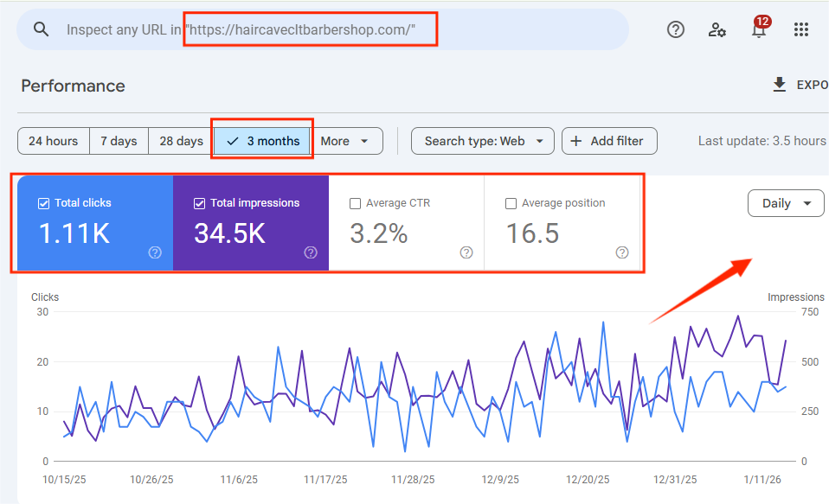Image resolution: width=829 pixels, height=504 pixels.
Task: Click help icon on Total impressions card
Action: coord(311,252)
